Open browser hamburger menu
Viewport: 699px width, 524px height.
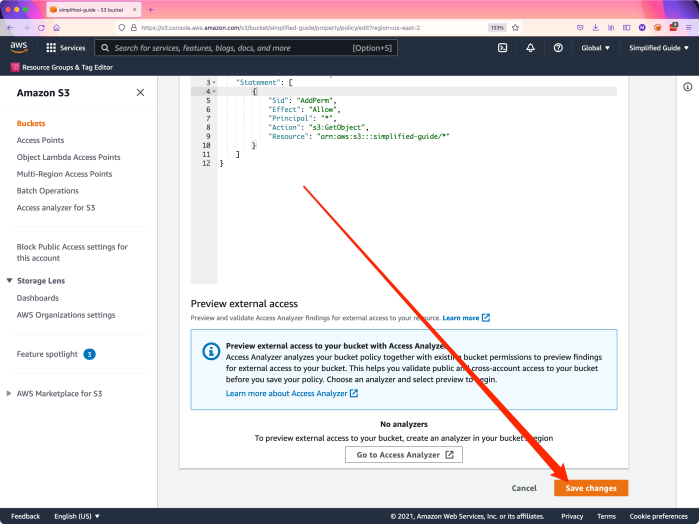click(x=688, y=28)
